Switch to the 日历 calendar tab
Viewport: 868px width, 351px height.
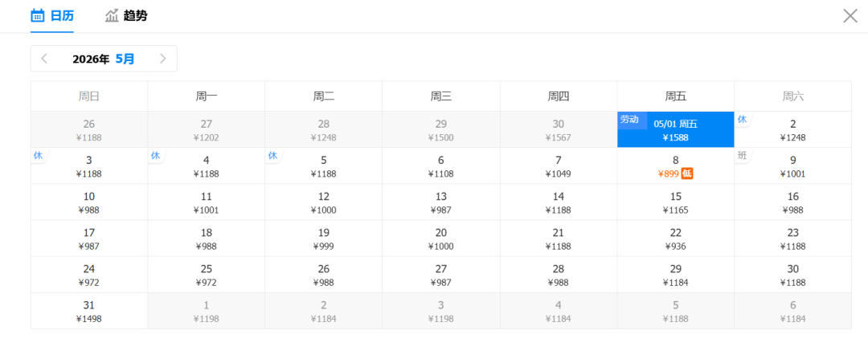click(52, 15)
